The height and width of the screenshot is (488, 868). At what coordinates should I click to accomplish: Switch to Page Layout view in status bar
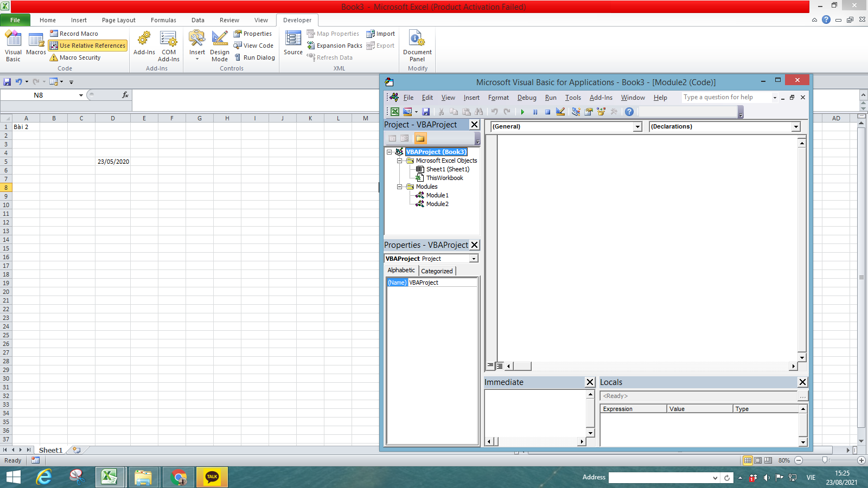tap(758, 460)
